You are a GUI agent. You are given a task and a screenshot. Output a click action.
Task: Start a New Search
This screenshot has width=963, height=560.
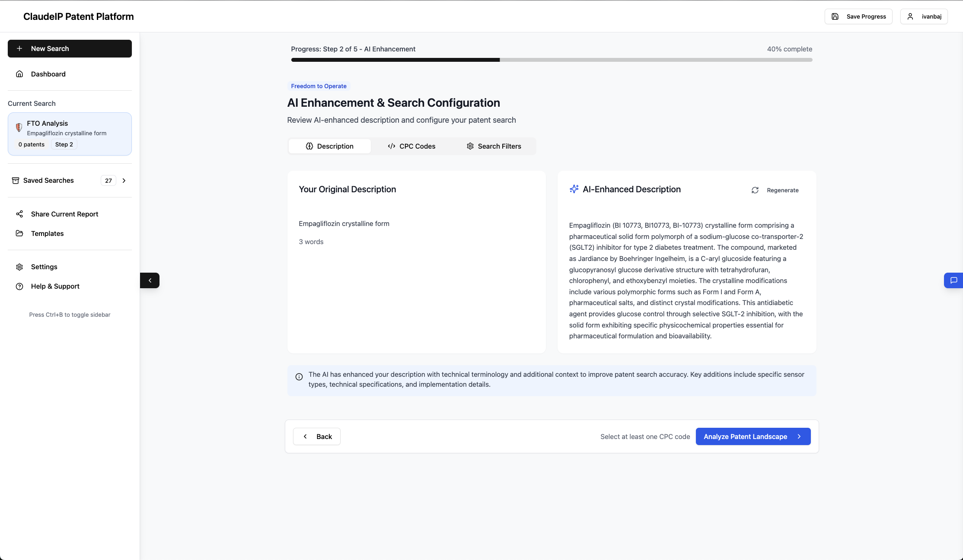70,48
